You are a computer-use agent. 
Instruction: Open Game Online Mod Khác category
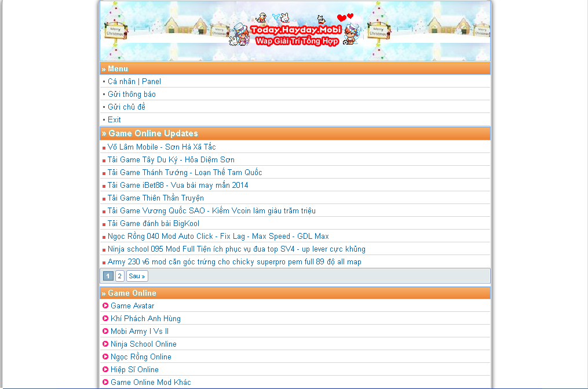click(151, 383)
